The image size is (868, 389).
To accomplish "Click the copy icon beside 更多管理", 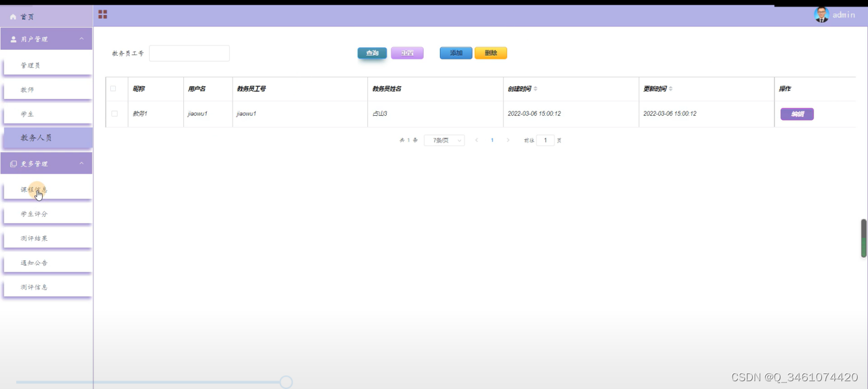I will [14, 164].
